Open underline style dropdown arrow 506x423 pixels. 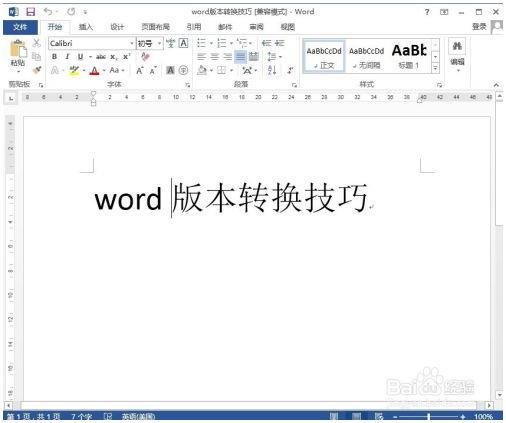pos(90,57)
